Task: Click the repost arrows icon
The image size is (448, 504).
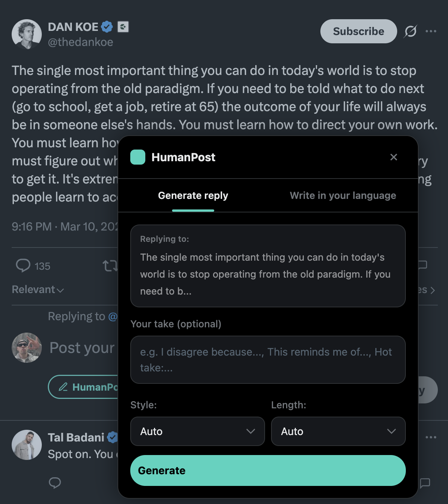Action: coord(110,266)
